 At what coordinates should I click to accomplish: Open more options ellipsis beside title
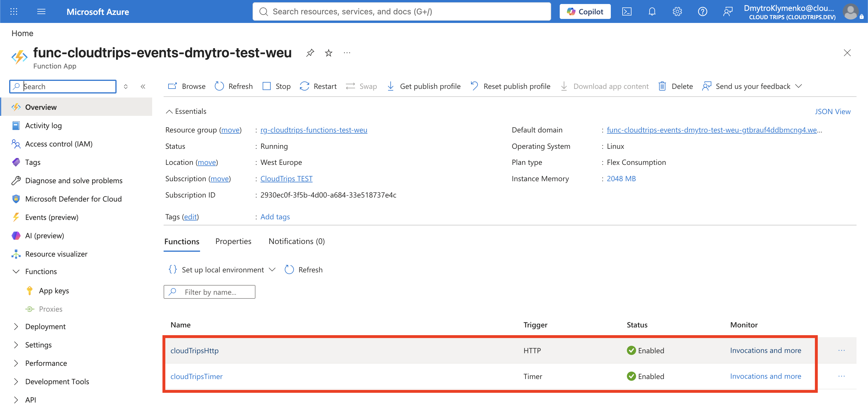(347, 53)
